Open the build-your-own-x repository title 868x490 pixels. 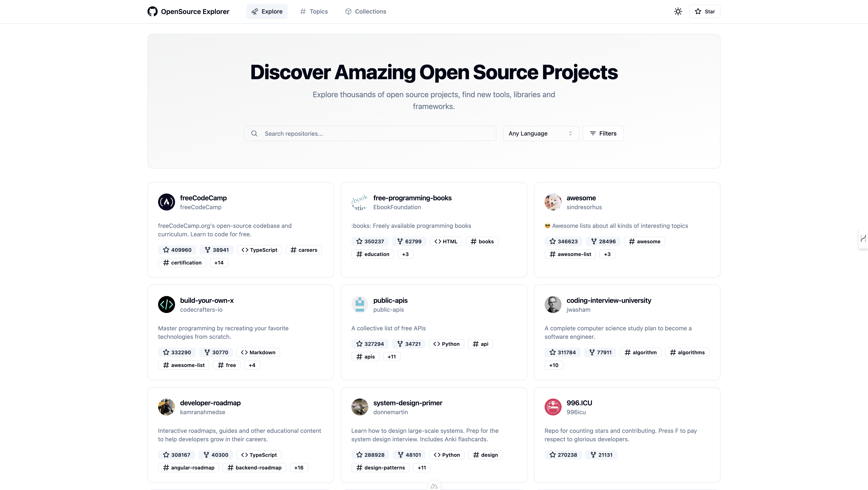(x=207, y=300)
